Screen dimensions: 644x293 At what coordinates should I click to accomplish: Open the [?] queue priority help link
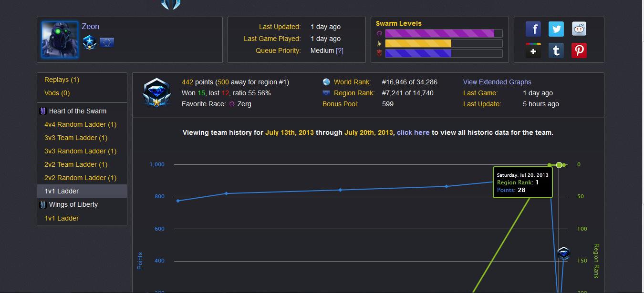(x=340, y=51)
